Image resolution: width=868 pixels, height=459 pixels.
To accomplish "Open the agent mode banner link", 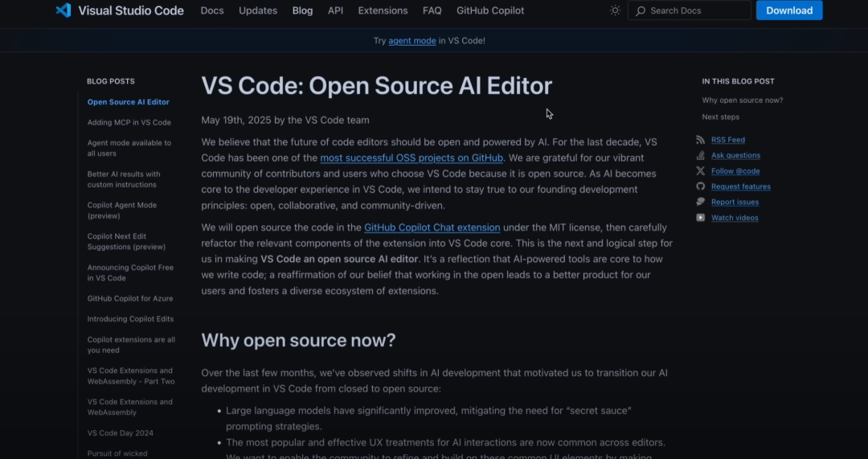I will (411, 40).
